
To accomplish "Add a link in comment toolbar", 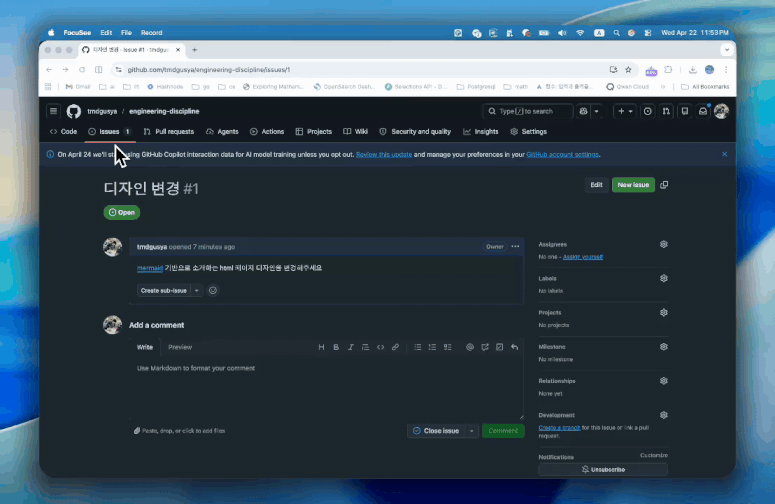I will [395, 347].
